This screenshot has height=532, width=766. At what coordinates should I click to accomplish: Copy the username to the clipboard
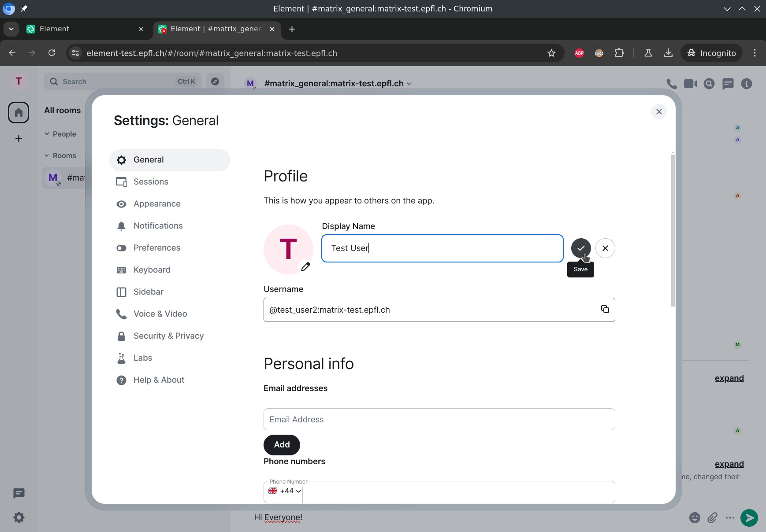coord(605,309)
